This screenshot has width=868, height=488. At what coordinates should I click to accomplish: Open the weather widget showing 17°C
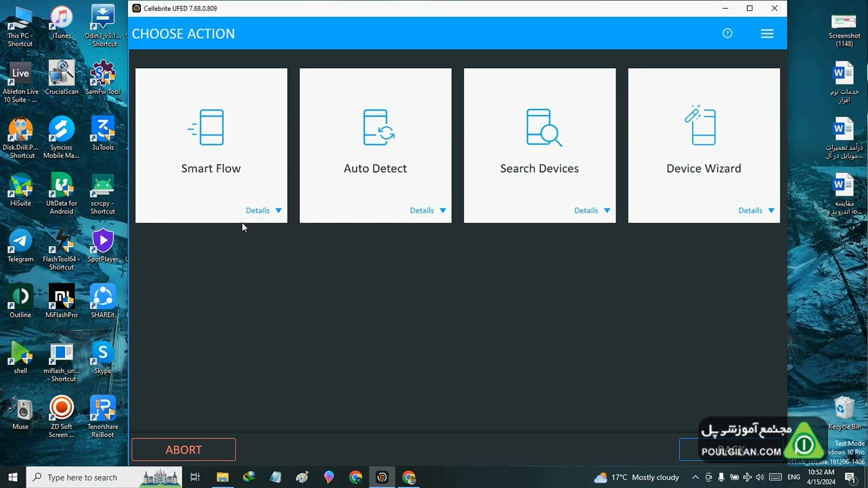point(636,477)
